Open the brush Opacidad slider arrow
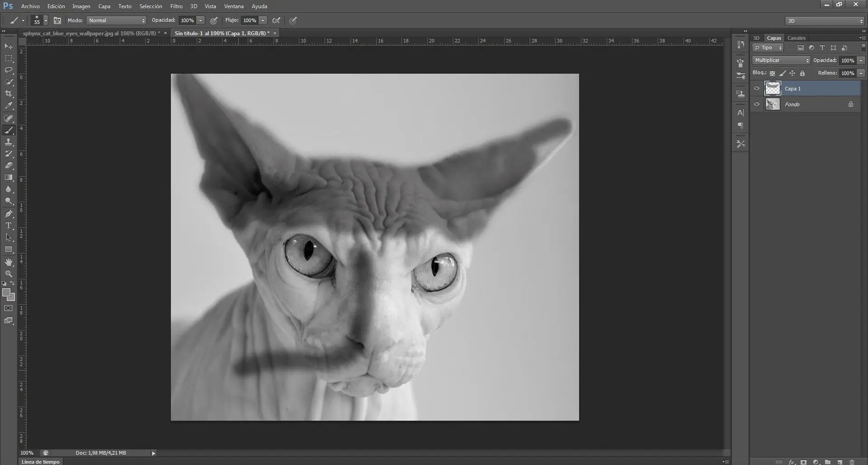Image resolution: width=868 pixels, height=465 pixels. tap(200, 20)
